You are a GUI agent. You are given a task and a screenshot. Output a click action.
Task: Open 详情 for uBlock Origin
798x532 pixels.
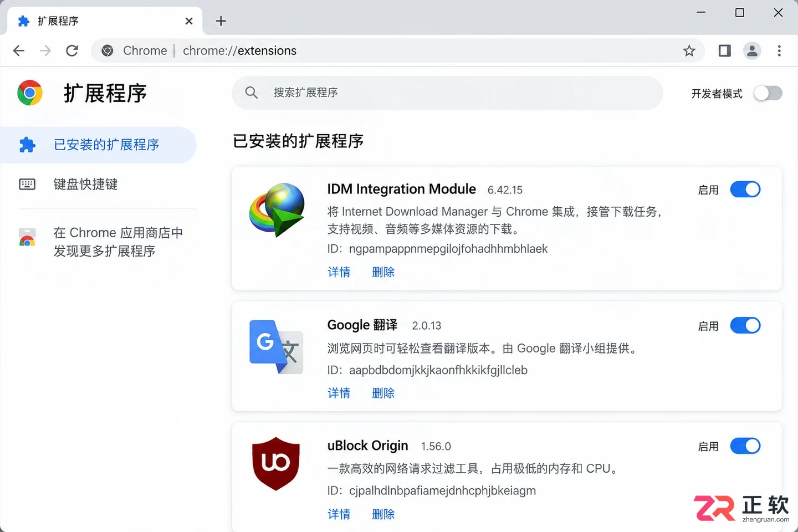[x=339, y=514]
